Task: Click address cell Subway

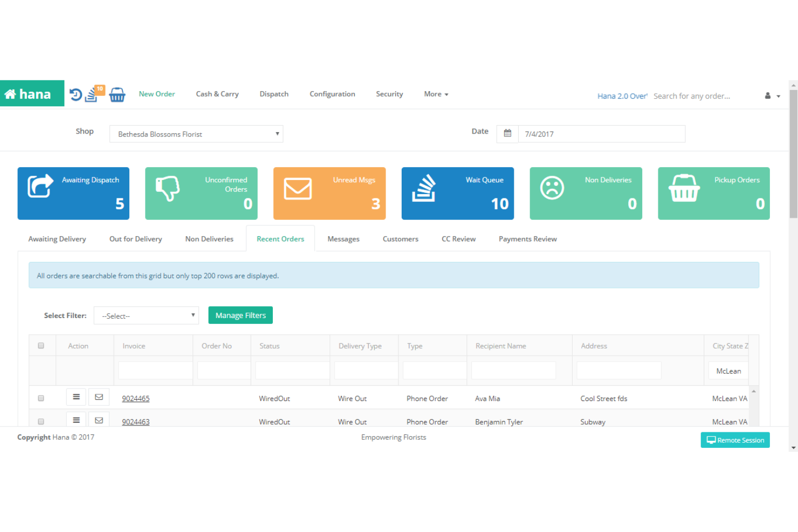Action: tap(593, 422)
